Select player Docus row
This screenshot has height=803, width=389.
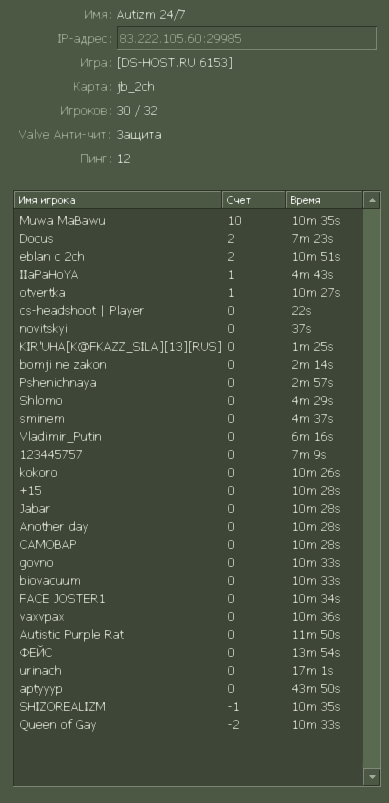[x=188, y=239]
